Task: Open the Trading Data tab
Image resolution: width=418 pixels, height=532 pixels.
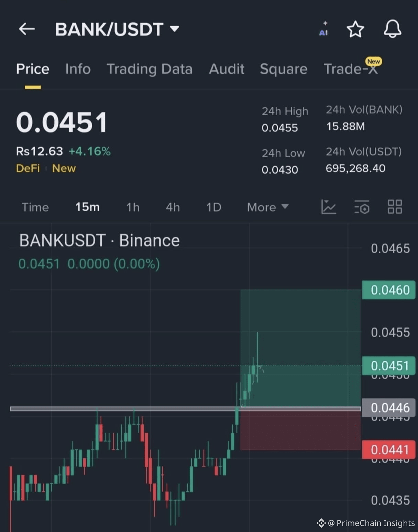Action: pyautogui.click(x=150, y=69)
